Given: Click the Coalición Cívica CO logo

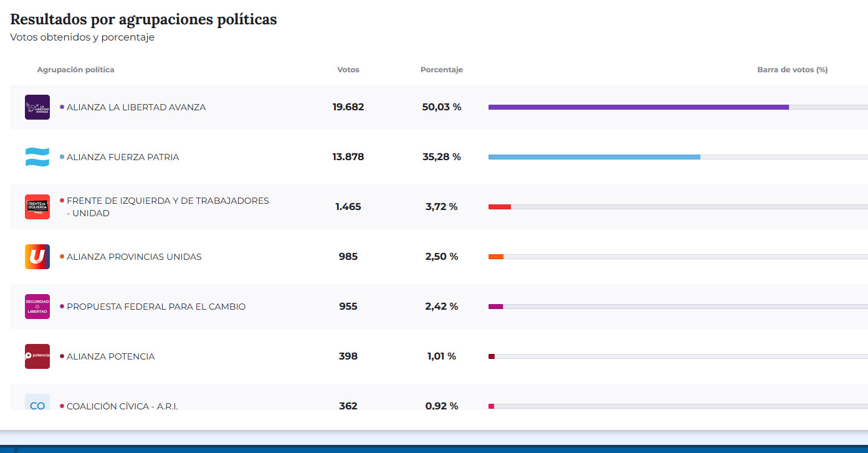Looking at the screenshot, I should (x=37, y=403).
